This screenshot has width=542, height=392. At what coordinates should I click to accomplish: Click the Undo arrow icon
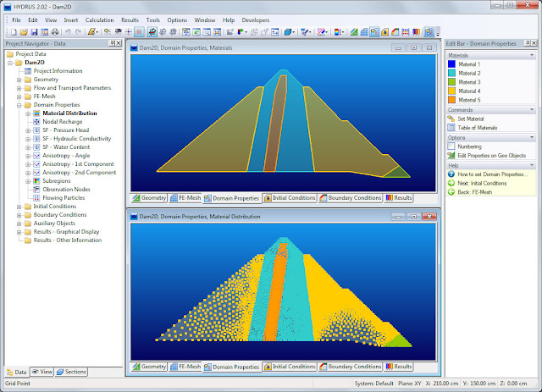coord(68,32)
